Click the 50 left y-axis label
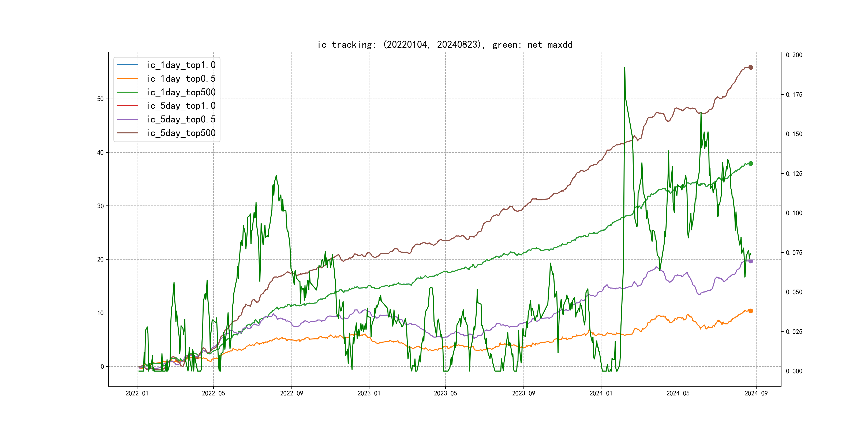The width and height of the screenshot is (868, 434). pos(100,99)
